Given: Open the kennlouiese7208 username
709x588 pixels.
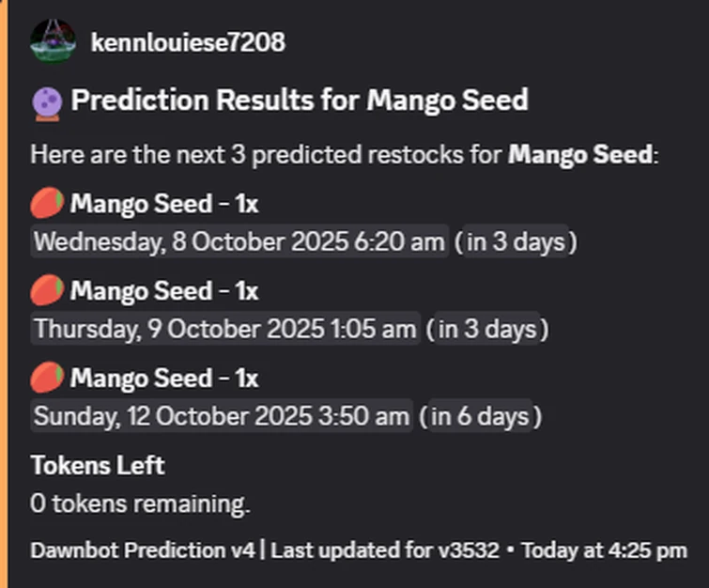Looking at the screenshot, I should (188, 42).
